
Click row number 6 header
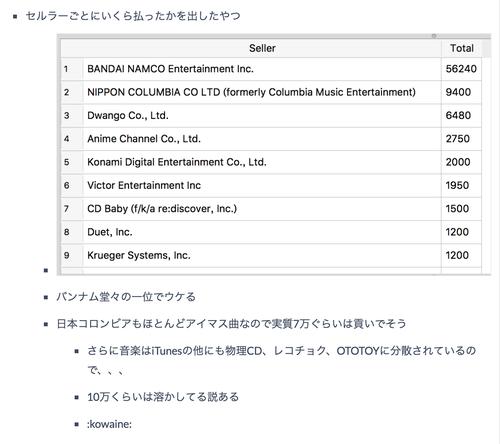pos(72,186)
